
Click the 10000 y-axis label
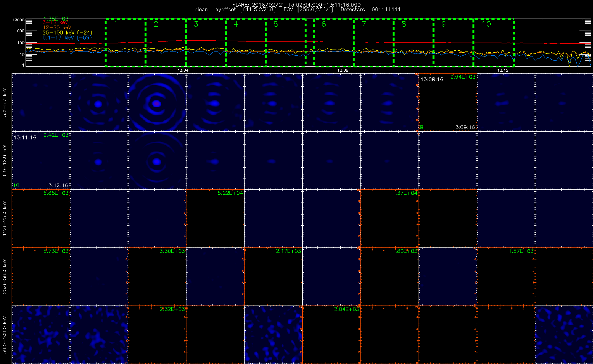tap(18, 20)
